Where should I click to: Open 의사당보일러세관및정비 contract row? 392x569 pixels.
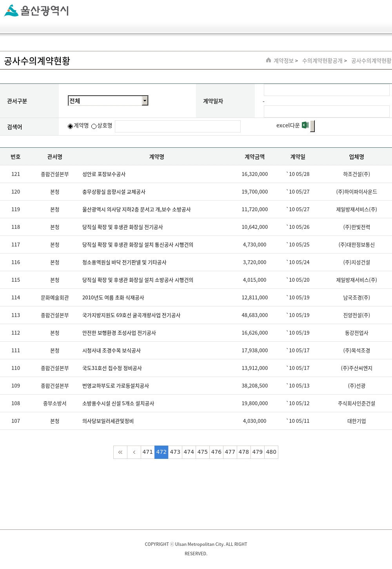tap(108, 421)
